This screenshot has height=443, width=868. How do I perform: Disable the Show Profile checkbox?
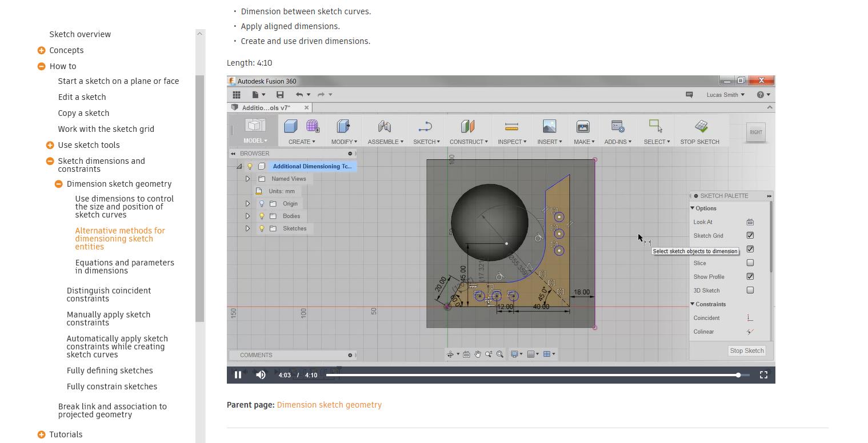(750, 276)
